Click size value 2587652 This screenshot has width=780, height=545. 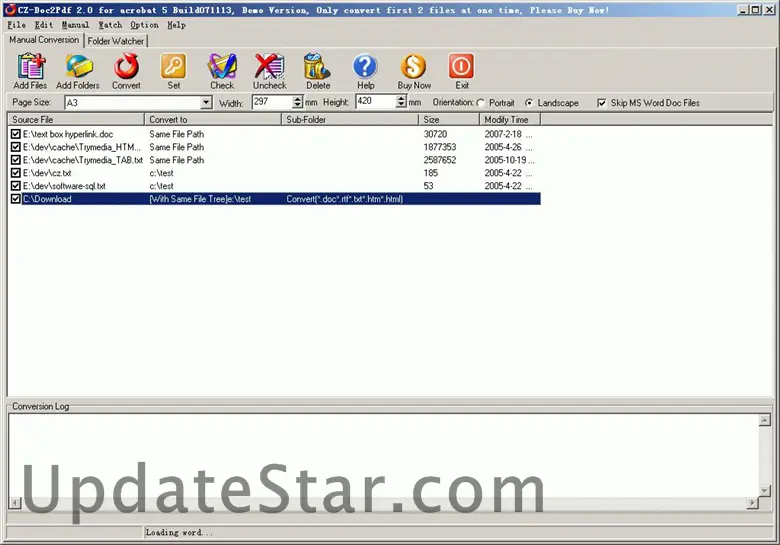(x=440, y=160)
